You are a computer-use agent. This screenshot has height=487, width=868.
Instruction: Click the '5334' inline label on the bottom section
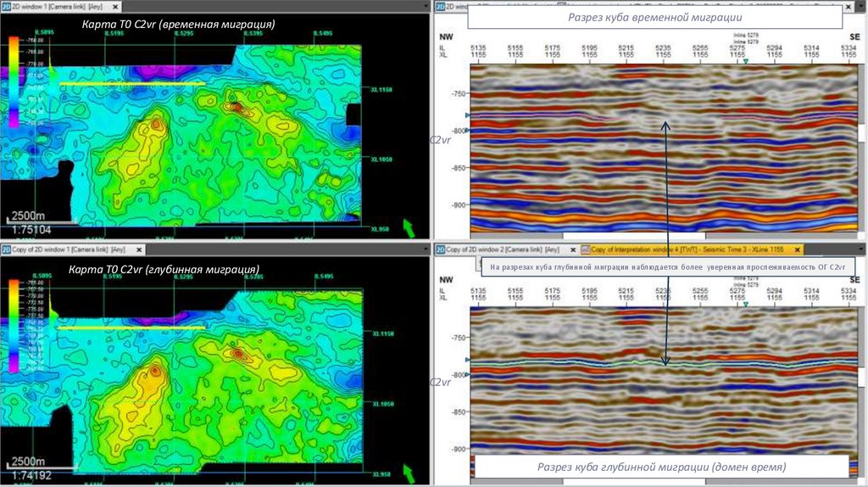click(848, 291)
